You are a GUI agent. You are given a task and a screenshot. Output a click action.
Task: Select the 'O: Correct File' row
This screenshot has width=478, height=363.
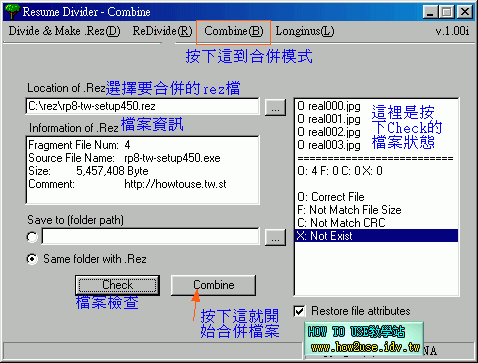click(x=377, y=197)
